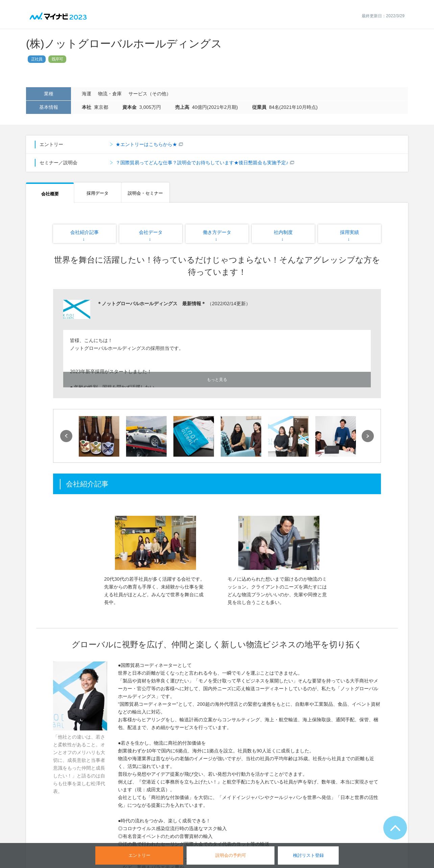This screenshot has width=434, height=868.
Task: Jump to 会社データ section
Action: tap(151, 234)
